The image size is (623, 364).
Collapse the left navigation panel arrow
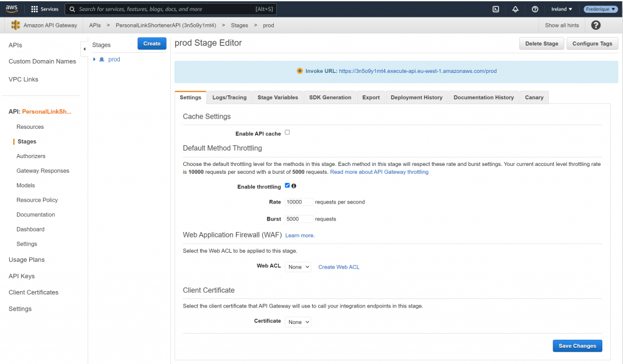pos(84,49)
